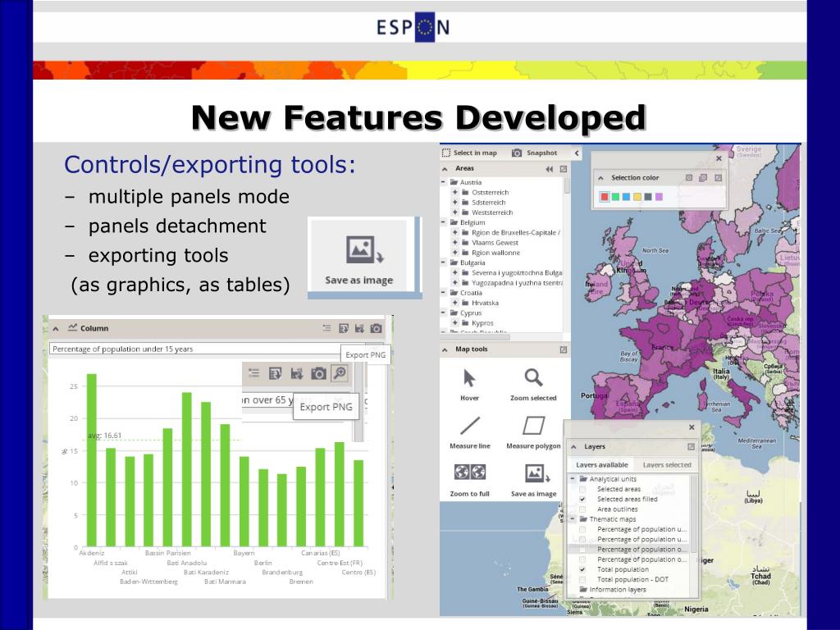Click the camera icon in Column header

click(x=376, y=328)
